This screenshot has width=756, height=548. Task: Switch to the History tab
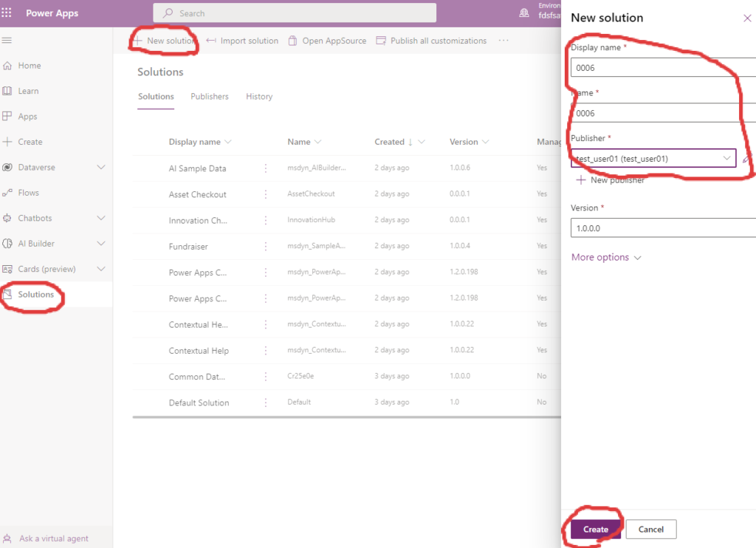pos(259,97)
